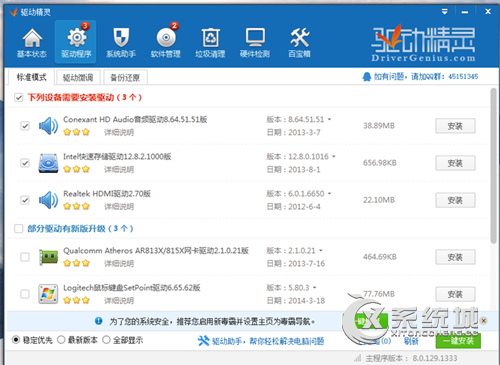Open the 垃圾清理 recycle bin icon
This screenshot has width=500, height=365.
(210, 43)
